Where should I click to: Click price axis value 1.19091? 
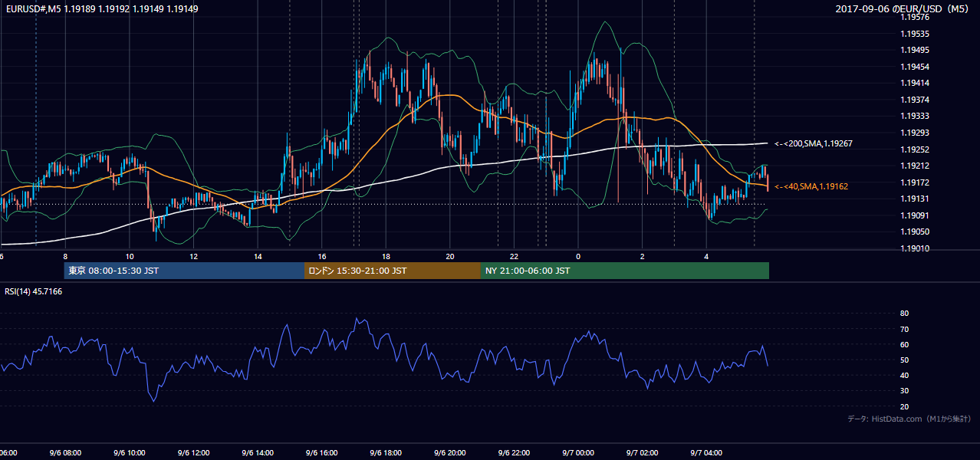coord(914,215)
